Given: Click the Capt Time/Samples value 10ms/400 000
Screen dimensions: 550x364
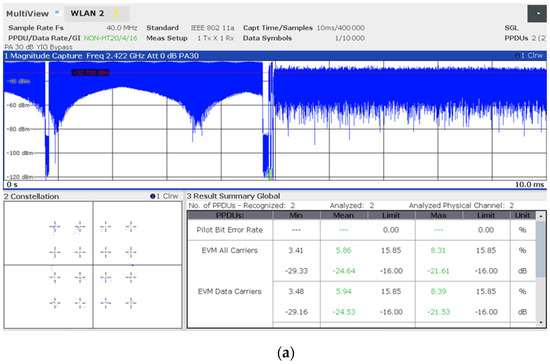Looking at the screenshot, I should click(x=340, y=28).
